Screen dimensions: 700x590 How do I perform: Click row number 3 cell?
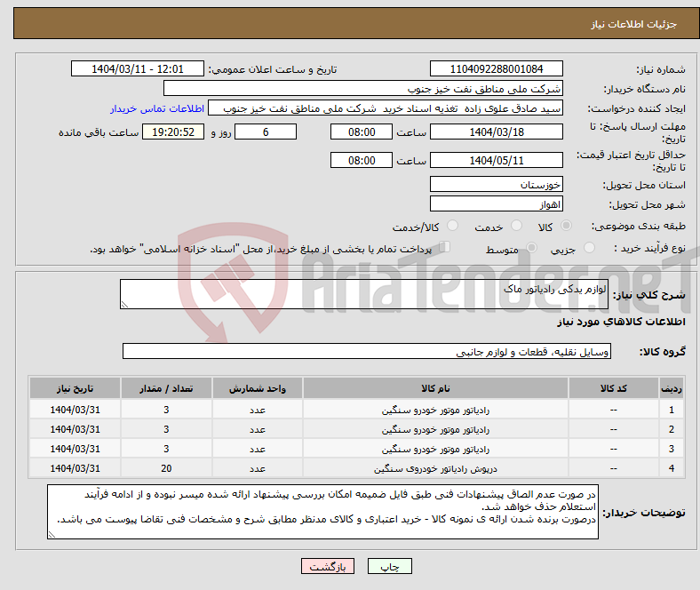click(x=671, y=449)
